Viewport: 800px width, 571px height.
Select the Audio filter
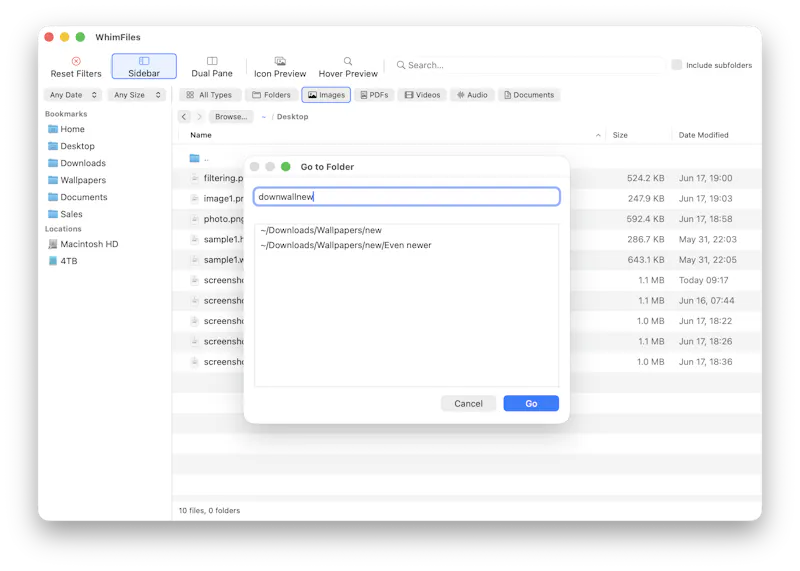(x=472, y=95)
